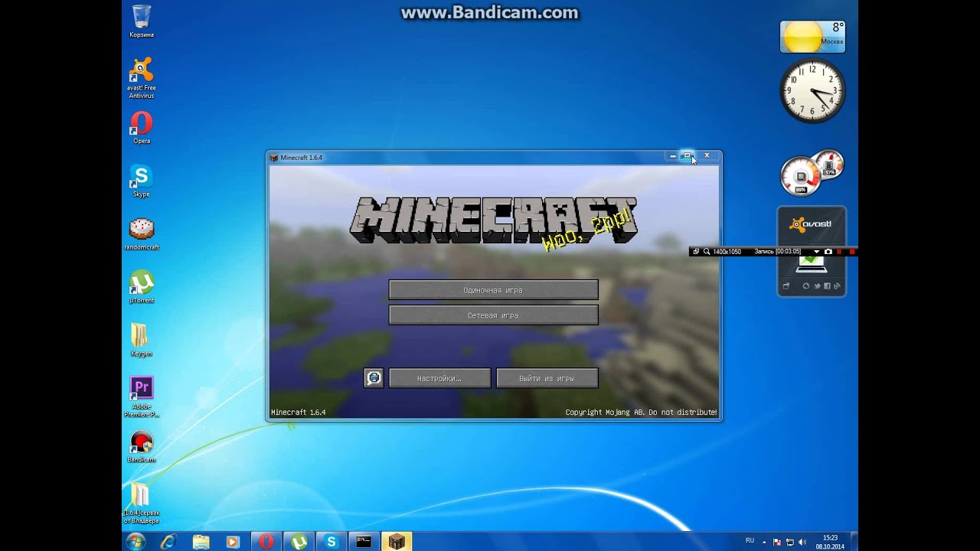The image size is (980, 551).
Task: Click avast gadget laptop status icon
Action: point(812,265)
